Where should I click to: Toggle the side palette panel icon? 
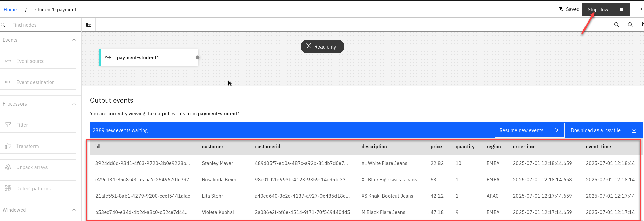pyautogui.click(x=89, y=25)
